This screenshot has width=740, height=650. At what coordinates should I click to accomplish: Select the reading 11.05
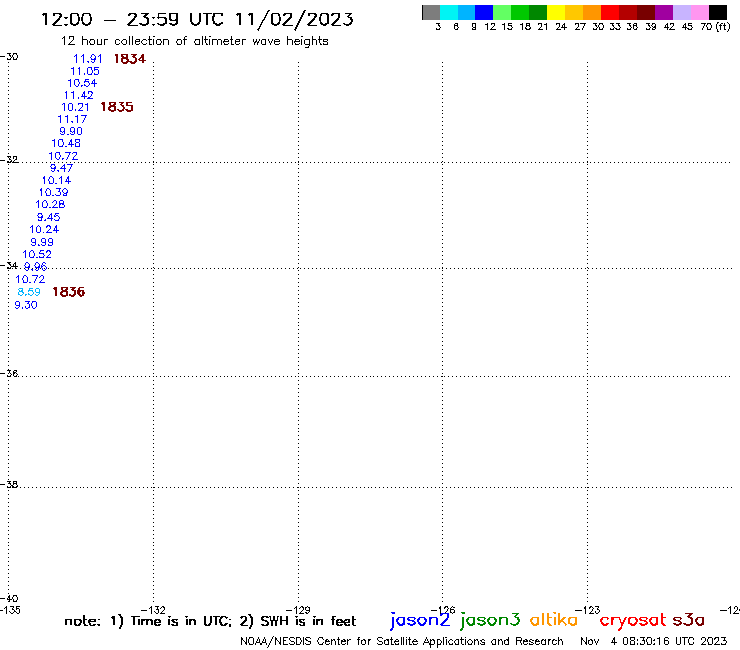(85, 71)
